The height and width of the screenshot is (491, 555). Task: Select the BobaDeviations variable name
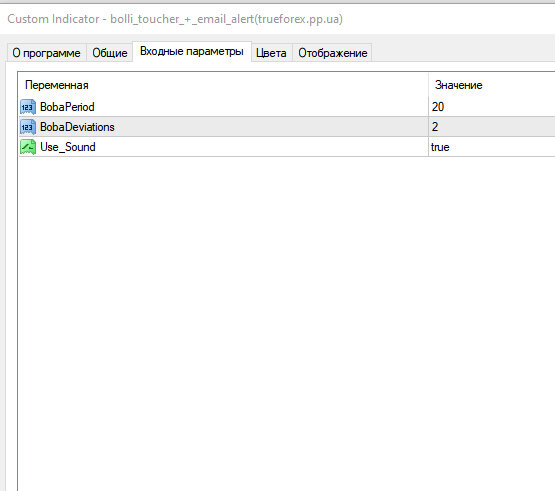pyautogui.click(x=77, y=127)
